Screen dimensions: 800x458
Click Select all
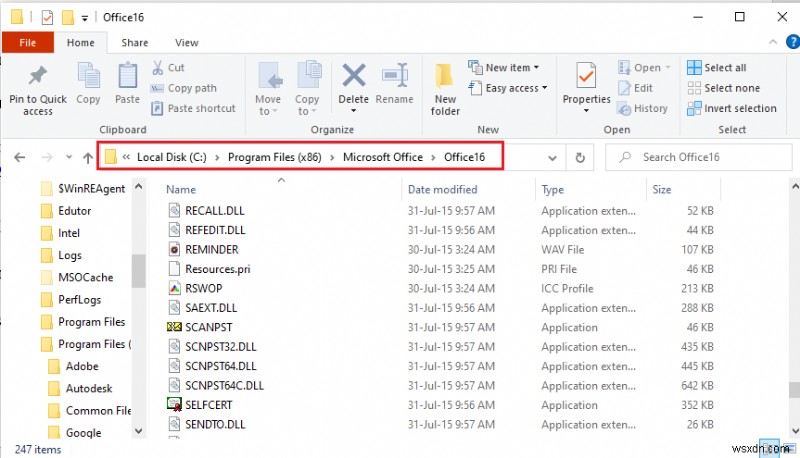click(716, 67)
